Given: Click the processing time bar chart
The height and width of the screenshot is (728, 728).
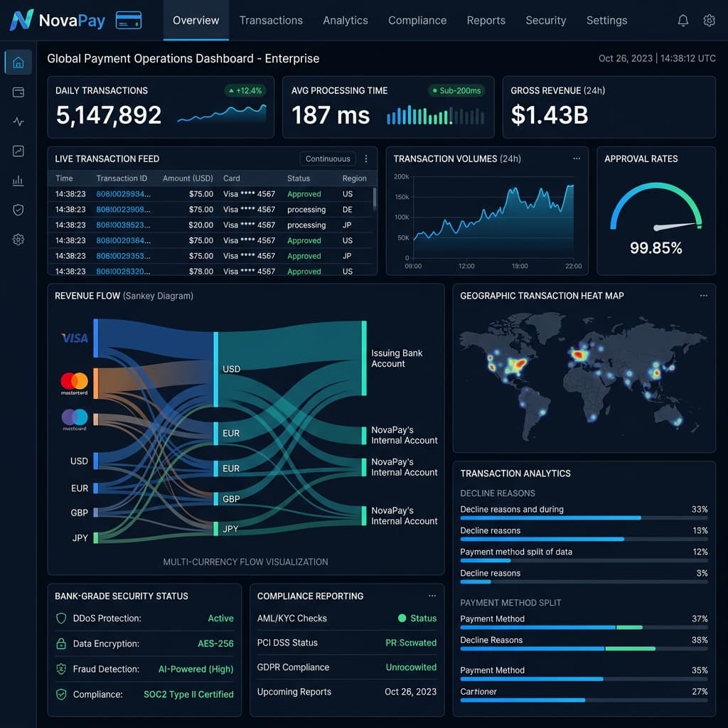Looking at the screenshot, I should (x=436, y=115).
